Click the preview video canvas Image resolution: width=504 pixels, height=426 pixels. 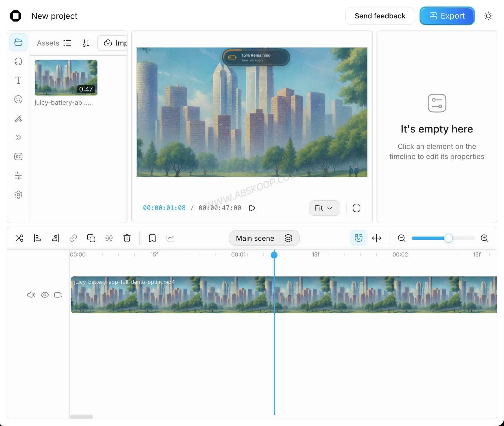click(x=252, y=112)
